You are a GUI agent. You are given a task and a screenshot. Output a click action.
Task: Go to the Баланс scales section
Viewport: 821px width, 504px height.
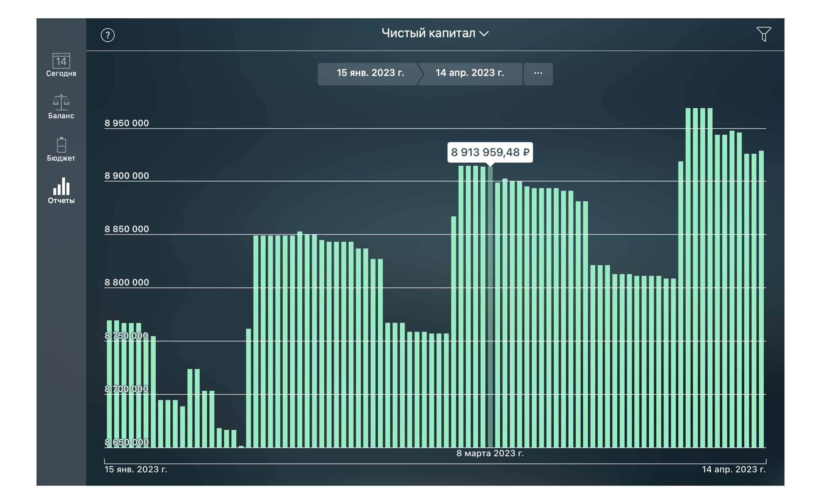click(61, 107)
